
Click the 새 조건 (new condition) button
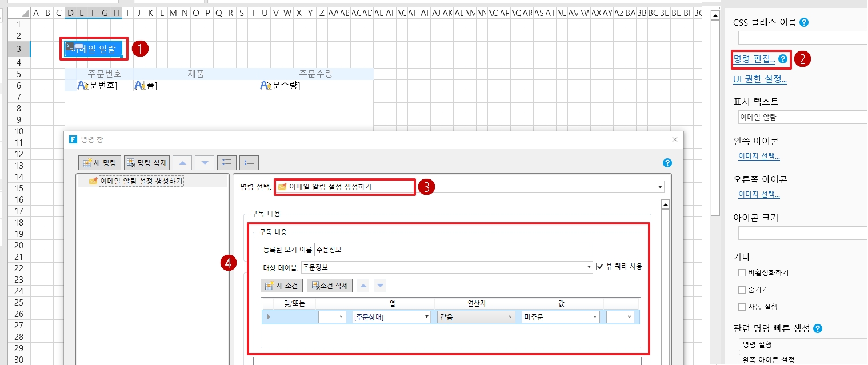click(281, 286)
